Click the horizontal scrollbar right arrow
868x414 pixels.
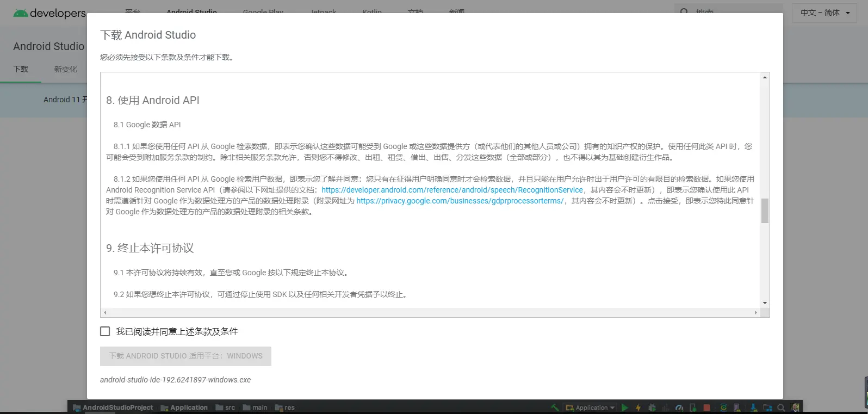(755, 313)
